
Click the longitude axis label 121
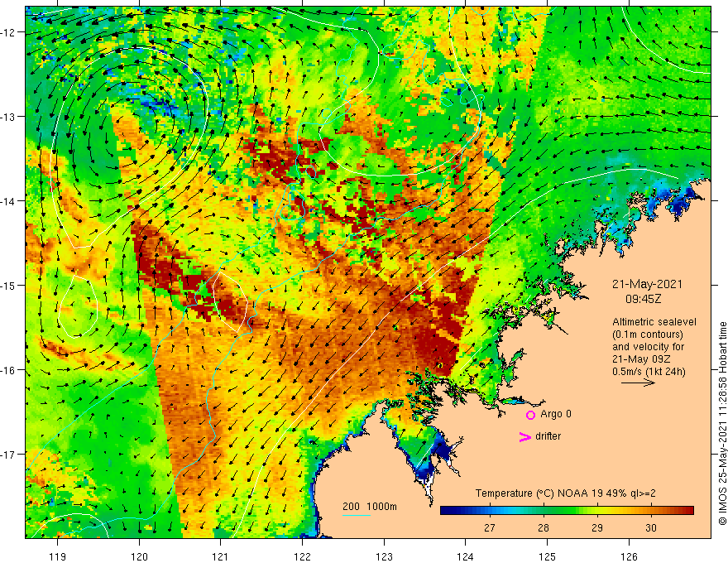(x=221, y=556)
